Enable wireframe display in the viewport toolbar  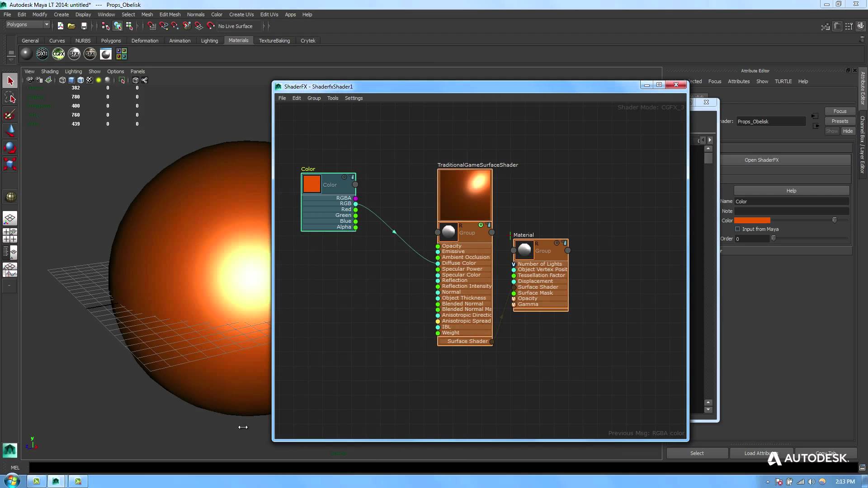pyautogui.click(x=62, y=80)
